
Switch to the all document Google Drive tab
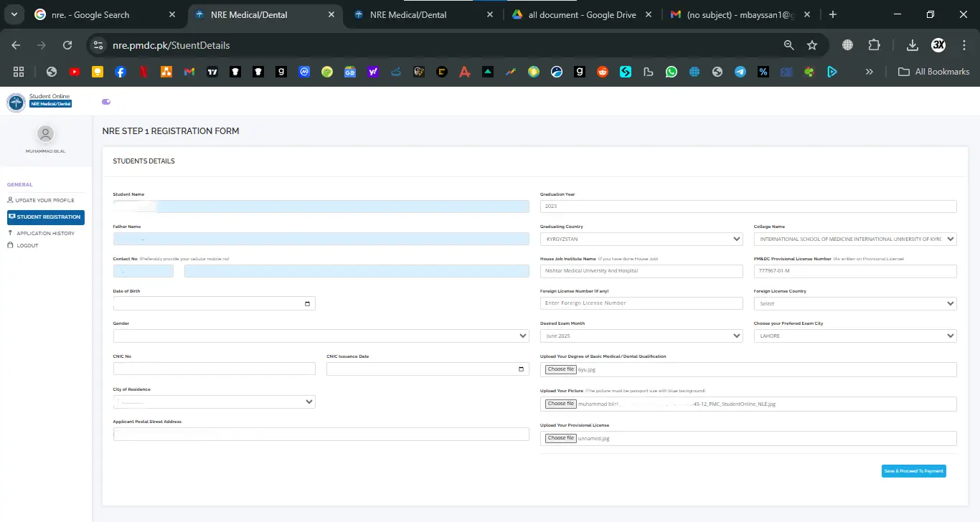(581, 15)
